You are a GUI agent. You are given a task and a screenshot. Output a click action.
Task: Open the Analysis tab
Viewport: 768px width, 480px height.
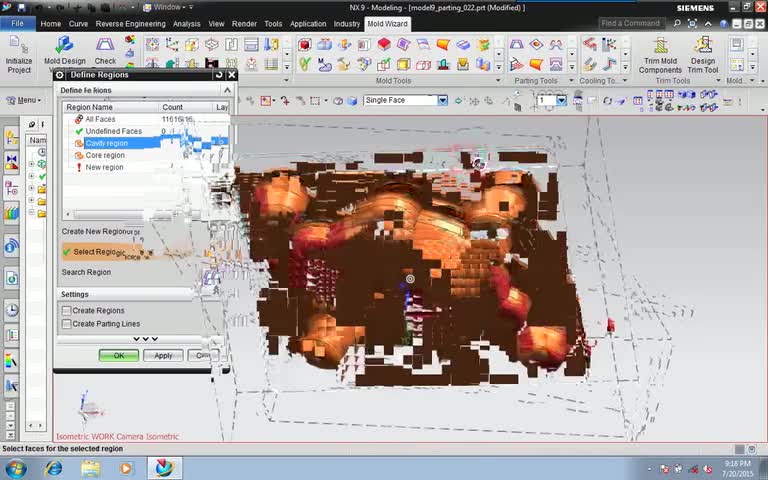pos(187,24)
